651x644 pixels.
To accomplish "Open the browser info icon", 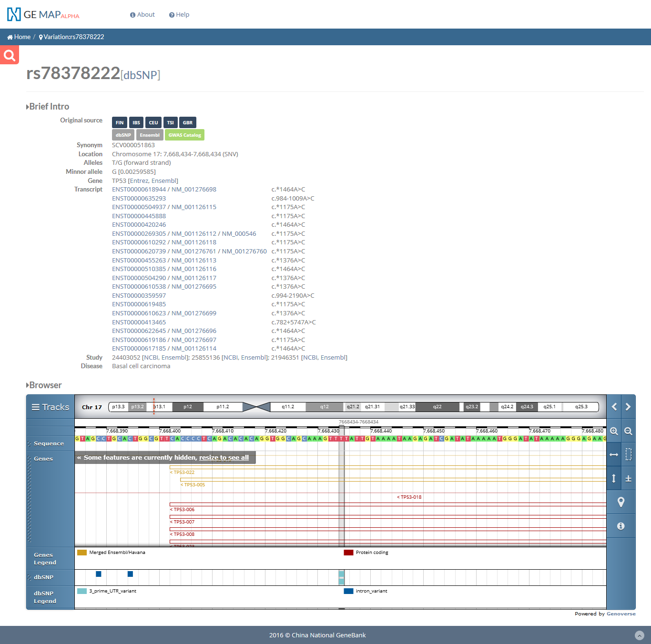I will (x=621, y=526).
